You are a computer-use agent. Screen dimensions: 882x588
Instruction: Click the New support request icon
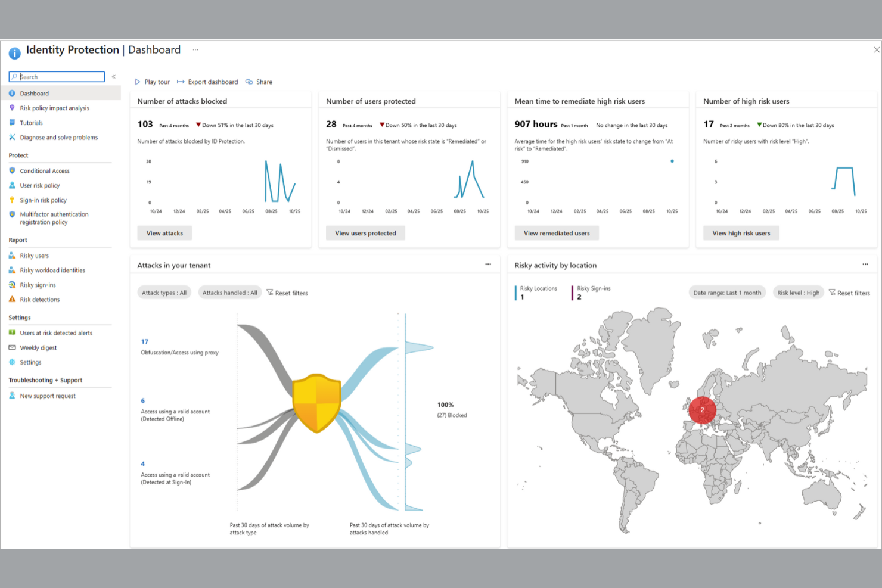click(12, 396)
